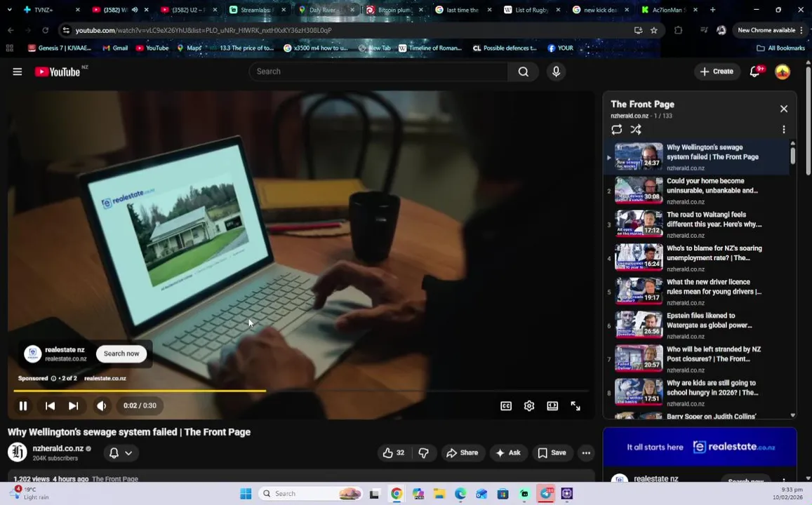Play "Who's to blame for NZ's soaring unemployment" video
Screen dimensions: 812x505
click(x=696, y=257)
